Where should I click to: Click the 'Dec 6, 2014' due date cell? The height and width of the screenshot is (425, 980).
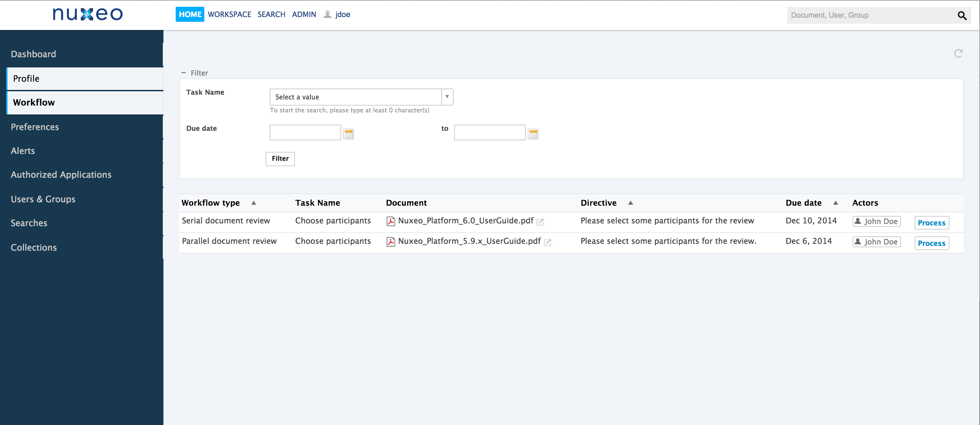pos(808,241)
